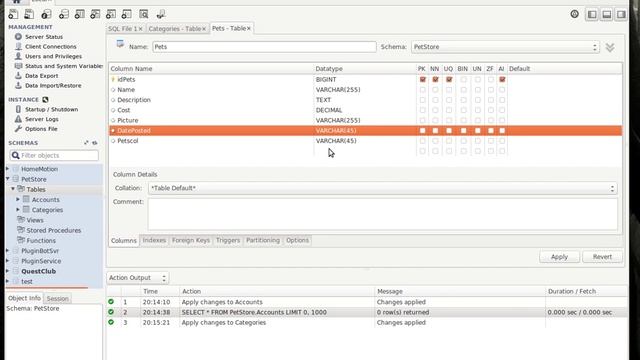Close the SQL File 1 tab

[140, 29]
